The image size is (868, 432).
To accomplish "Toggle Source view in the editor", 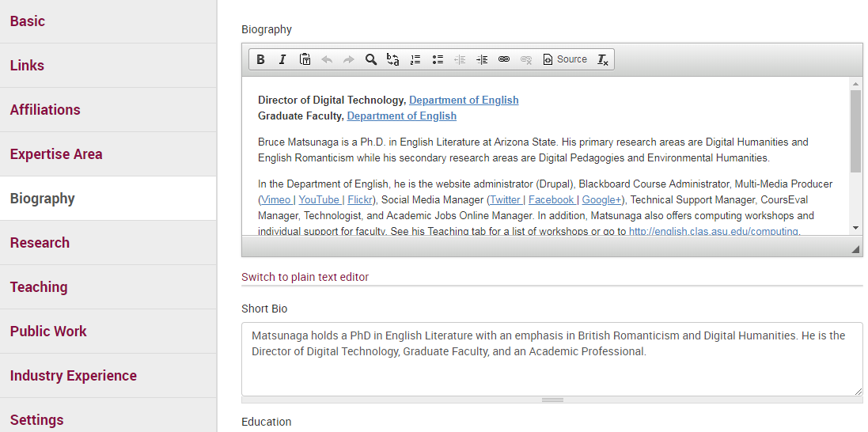I will click(565, 59).
